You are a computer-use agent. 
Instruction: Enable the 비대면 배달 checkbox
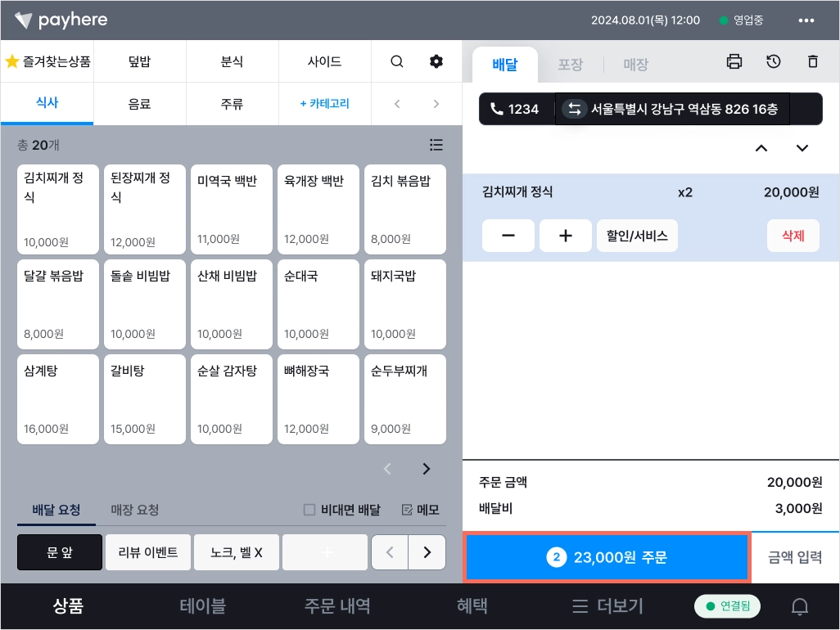(x=309, y=510)
